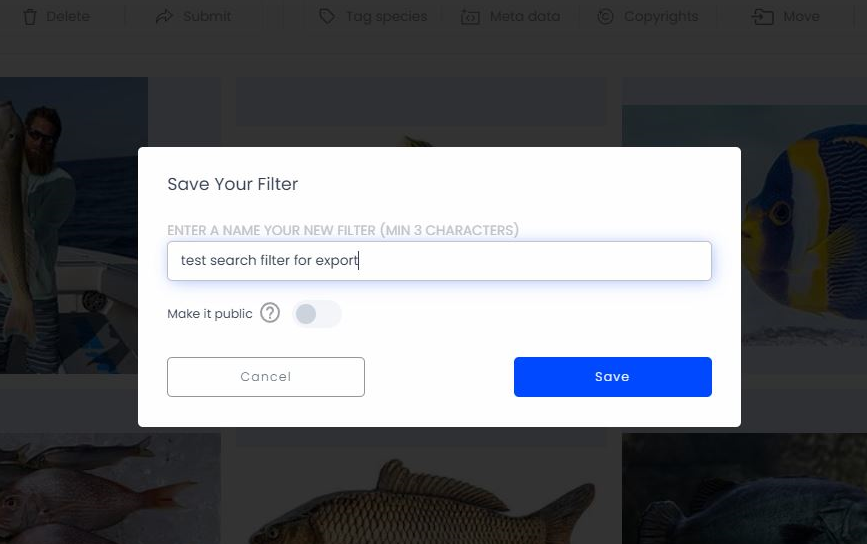This screenshot has width=867, height=544.
Task: Click the Submit arrow icon
Action: coord(164,17)
